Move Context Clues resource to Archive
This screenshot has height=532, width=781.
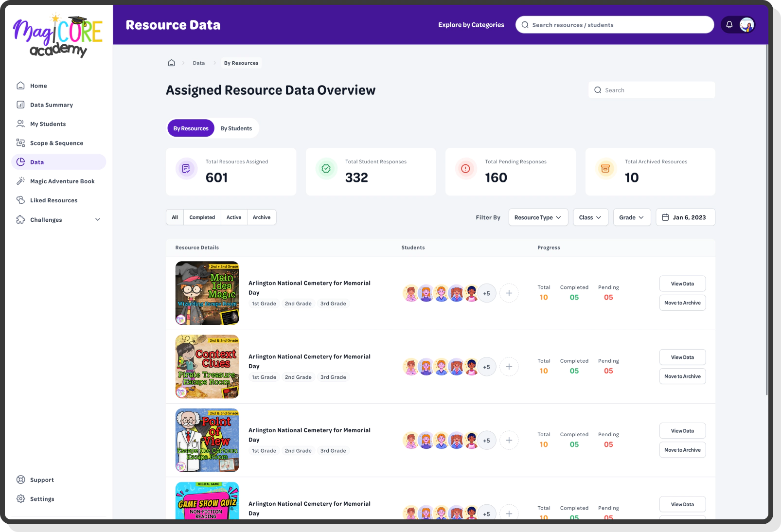682,376
